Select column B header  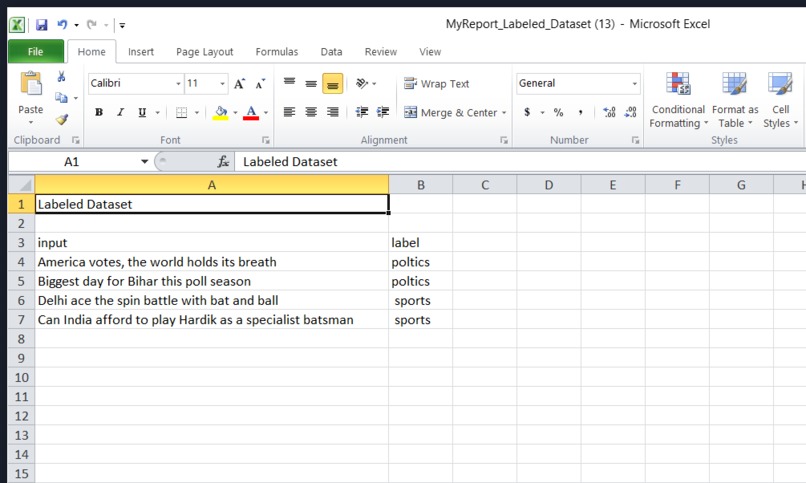(x=420, y=185)
